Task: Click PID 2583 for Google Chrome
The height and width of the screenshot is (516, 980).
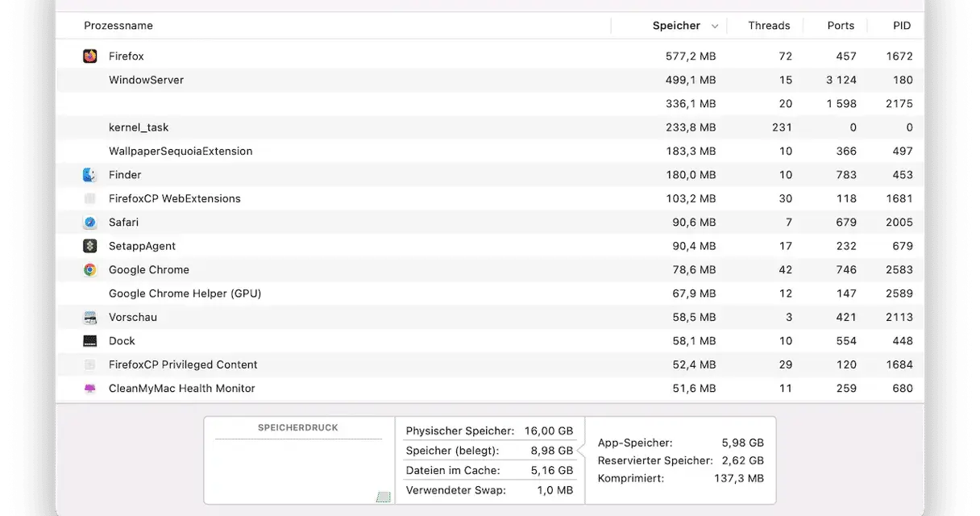Action: pos(899,270)
